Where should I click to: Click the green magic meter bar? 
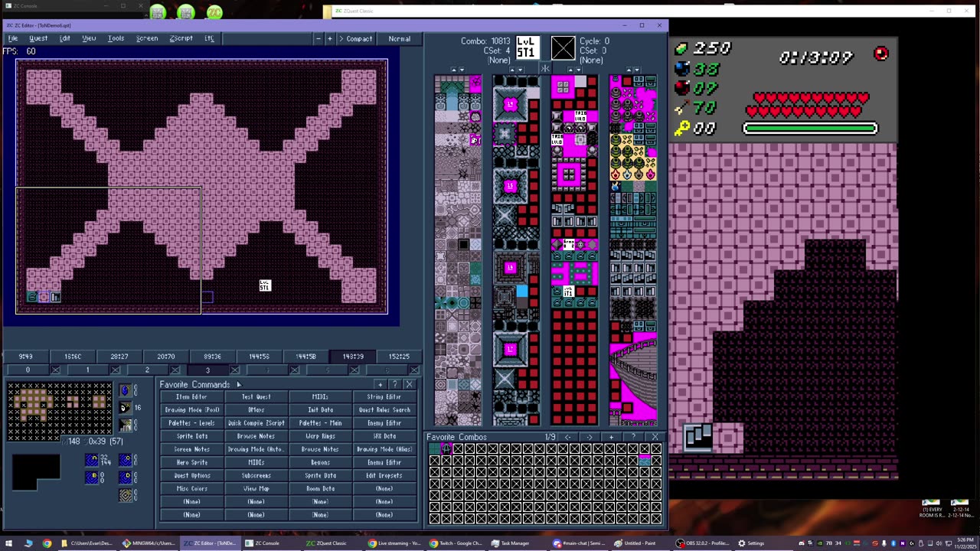pos(811,129)
